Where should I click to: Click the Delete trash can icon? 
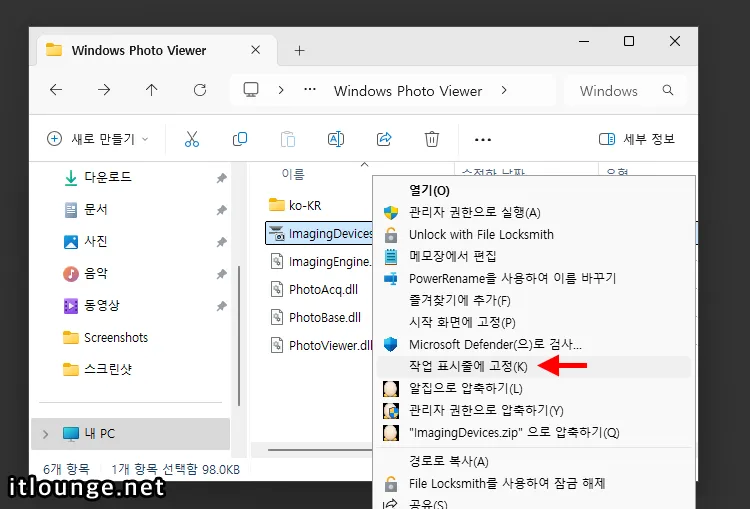point(432,139)
